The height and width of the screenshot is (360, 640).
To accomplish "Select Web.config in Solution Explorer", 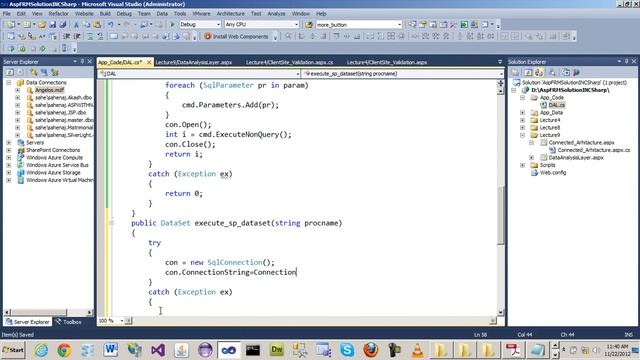I will pyautogui.click(x=553, y=172).
